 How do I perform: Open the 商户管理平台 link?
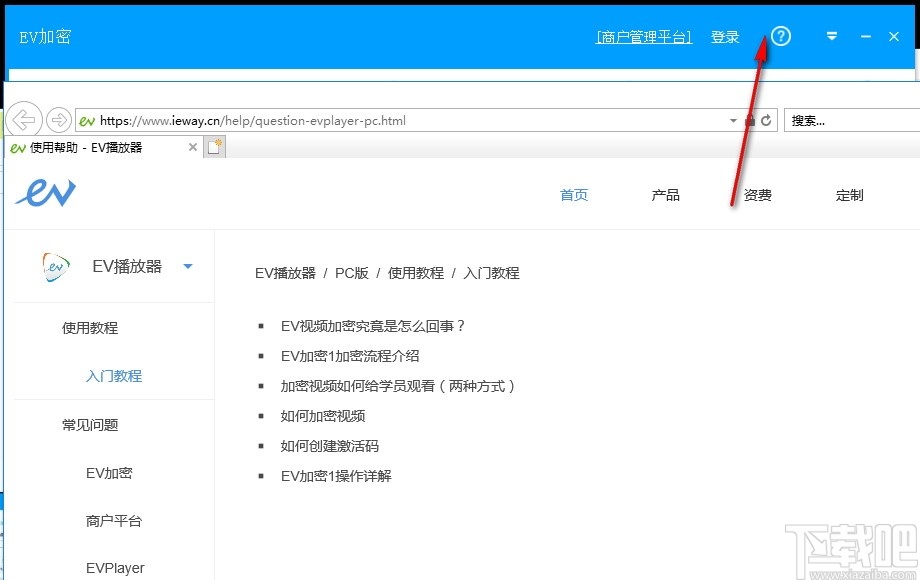click(x=644, y=37)
